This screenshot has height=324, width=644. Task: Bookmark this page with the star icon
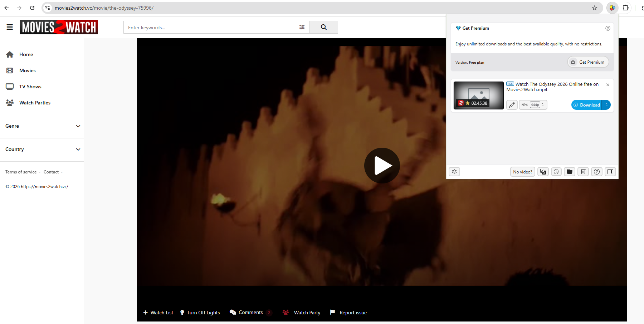click(595, 8)
